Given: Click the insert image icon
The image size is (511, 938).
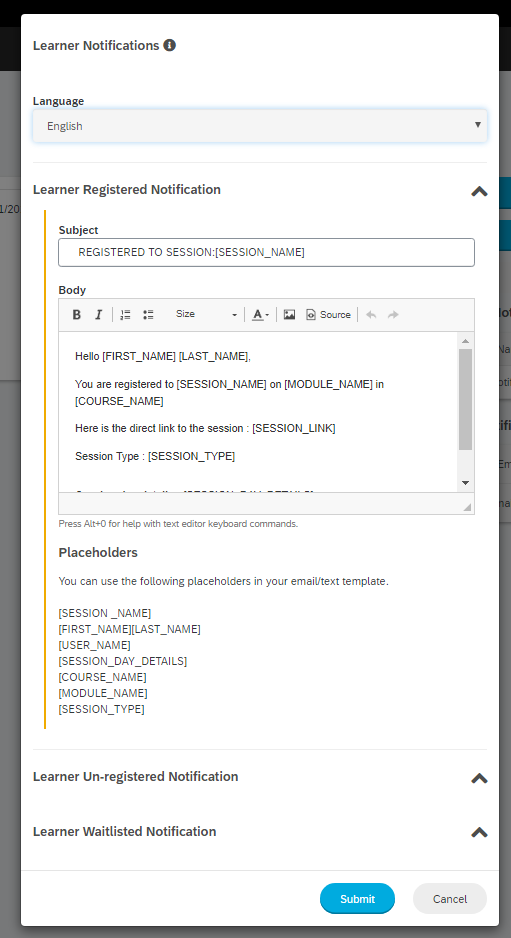Looking at the screenshot, I should point(289,315).
